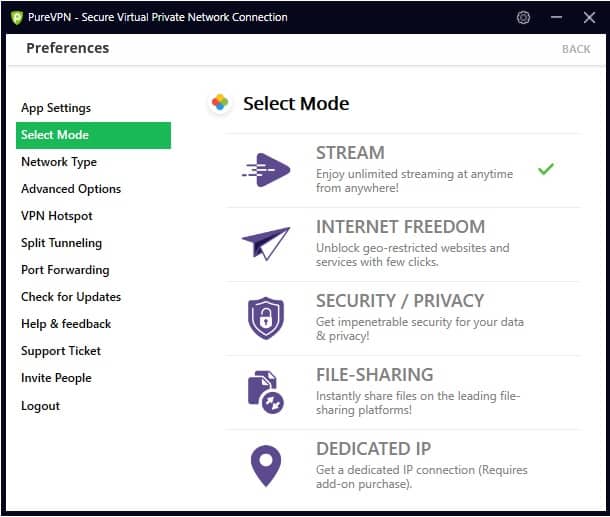Open Support Ticket page

[x=61, y=351]
